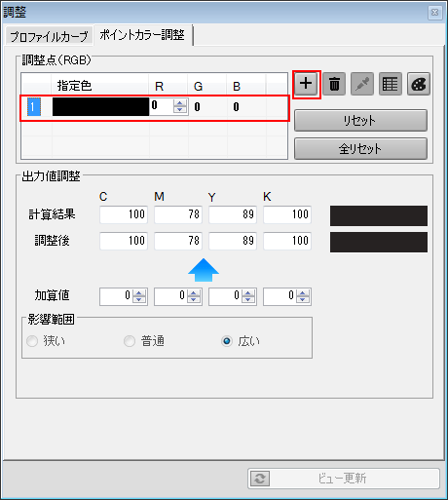Click 計算結果 Y field showing 89
The image size is (448, 500).
tap(233, 214)
